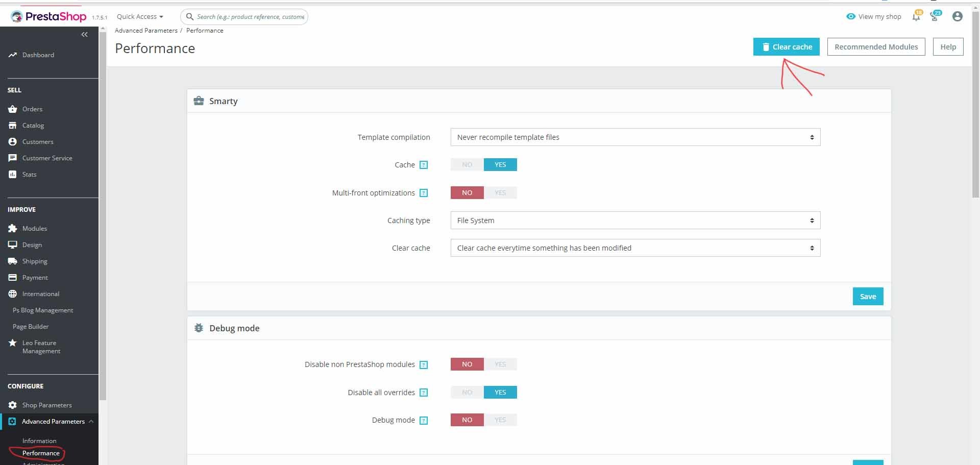
Task: Open the Template compilation dropdown
Action: pos(635,137)
